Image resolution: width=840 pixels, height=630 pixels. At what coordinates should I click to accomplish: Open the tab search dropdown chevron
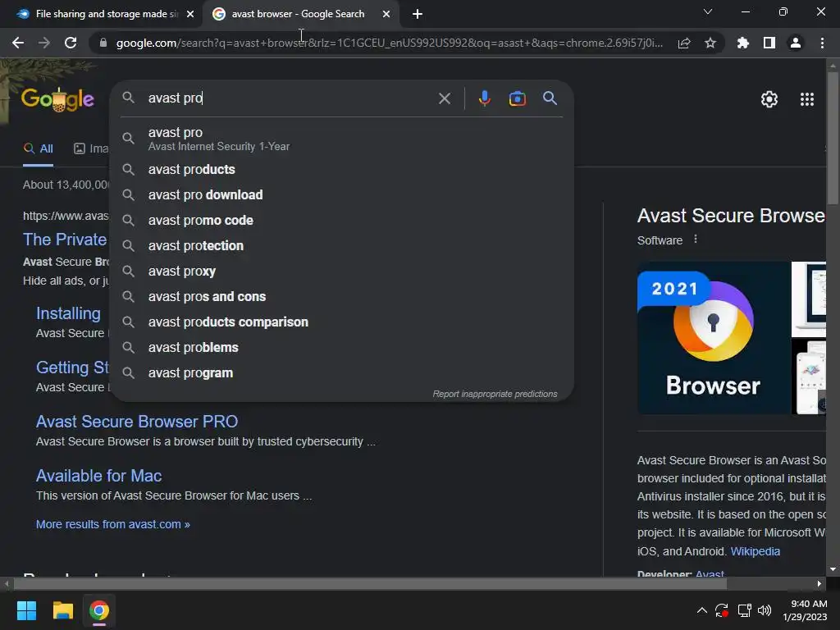tap(707, 11)
